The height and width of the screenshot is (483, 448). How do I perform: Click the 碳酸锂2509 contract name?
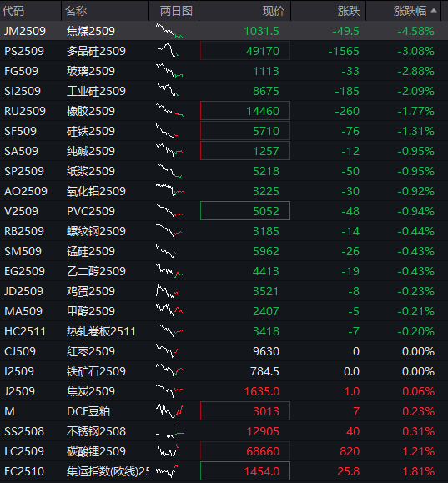(96, 451)
